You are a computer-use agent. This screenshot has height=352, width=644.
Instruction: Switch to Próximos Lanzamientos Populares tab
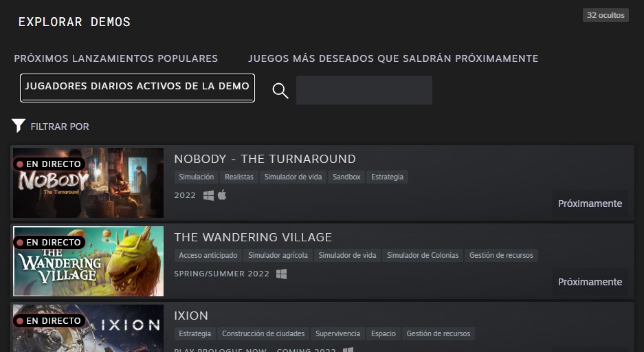coord(116,58)
